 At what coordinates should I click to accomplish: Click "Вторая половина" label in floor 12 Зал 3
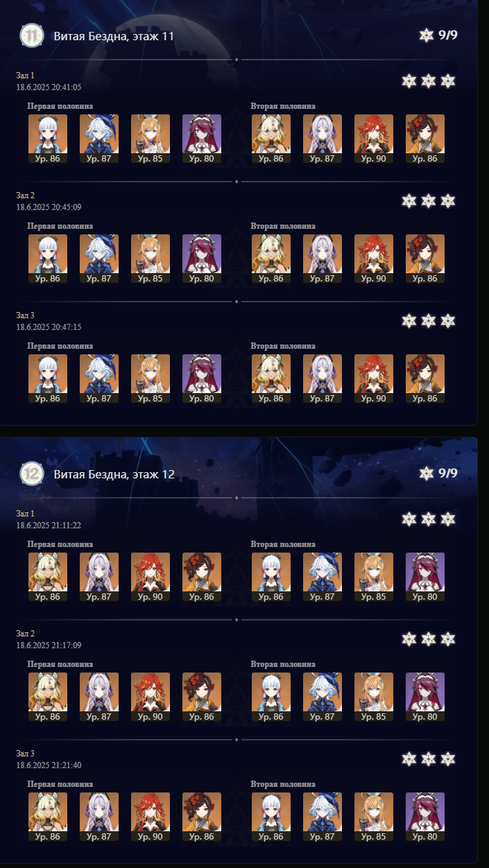pyautogui.click(x=283, y=784)
